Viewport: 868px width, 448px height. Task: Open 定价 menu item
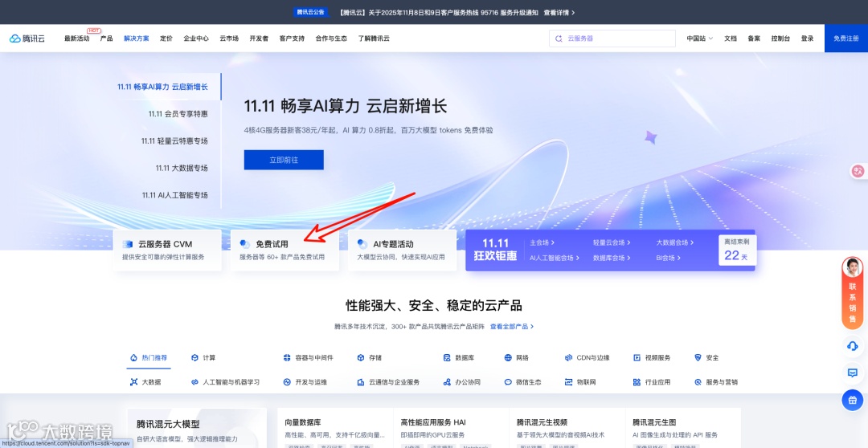[x=166, y=39]
